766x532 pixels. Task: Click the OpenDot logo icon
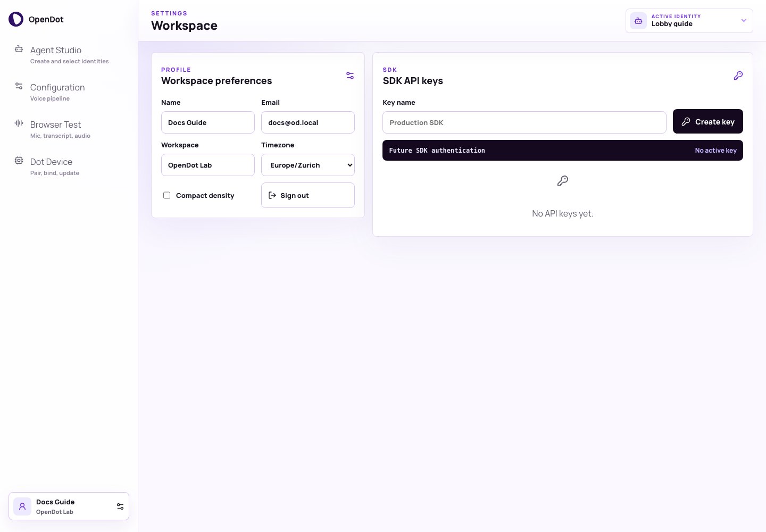[16, 19]
